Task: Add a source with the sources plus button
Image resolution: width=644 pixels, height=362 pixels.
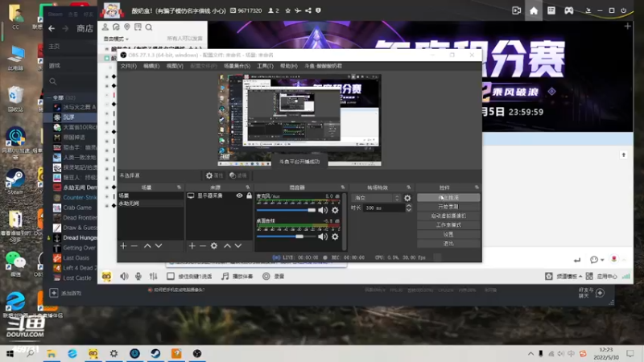Action: point(192,246)
